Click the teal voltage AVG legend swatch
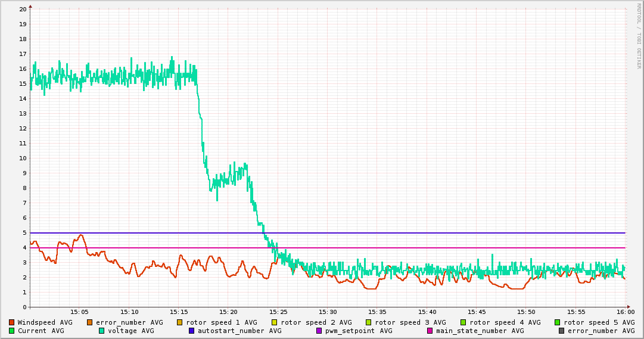 click(x=102, y=331)
